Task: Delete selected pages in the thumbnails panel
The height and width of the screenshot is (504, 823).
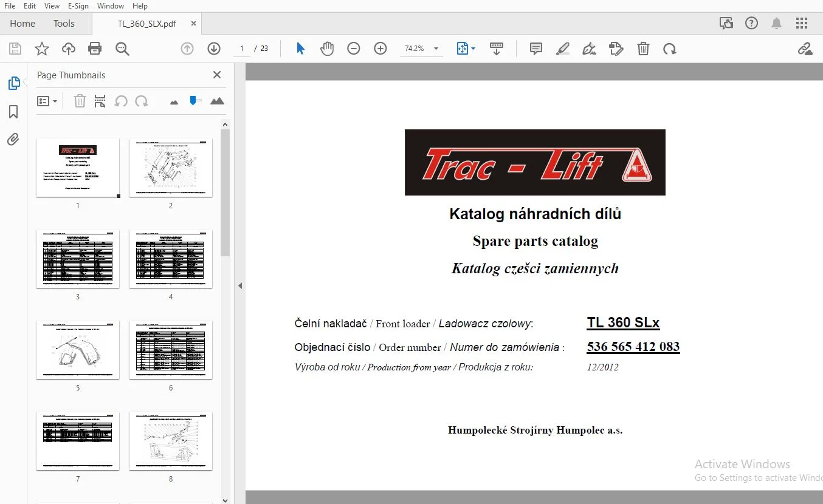Action: (x=80, y=101)
